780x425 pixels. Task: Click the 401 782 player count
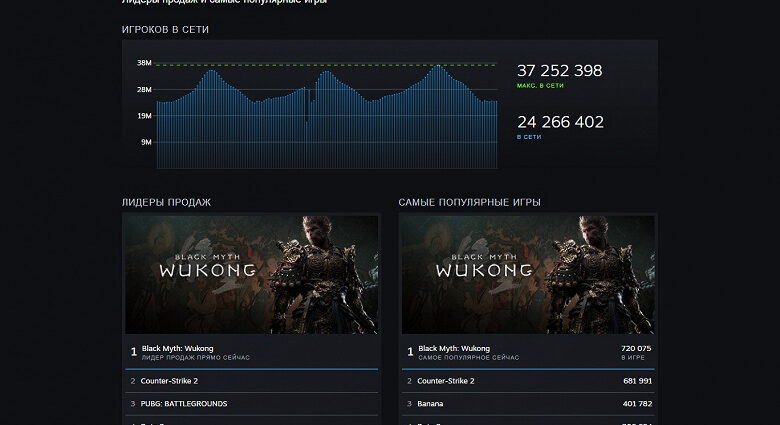(x=637, y=404)
